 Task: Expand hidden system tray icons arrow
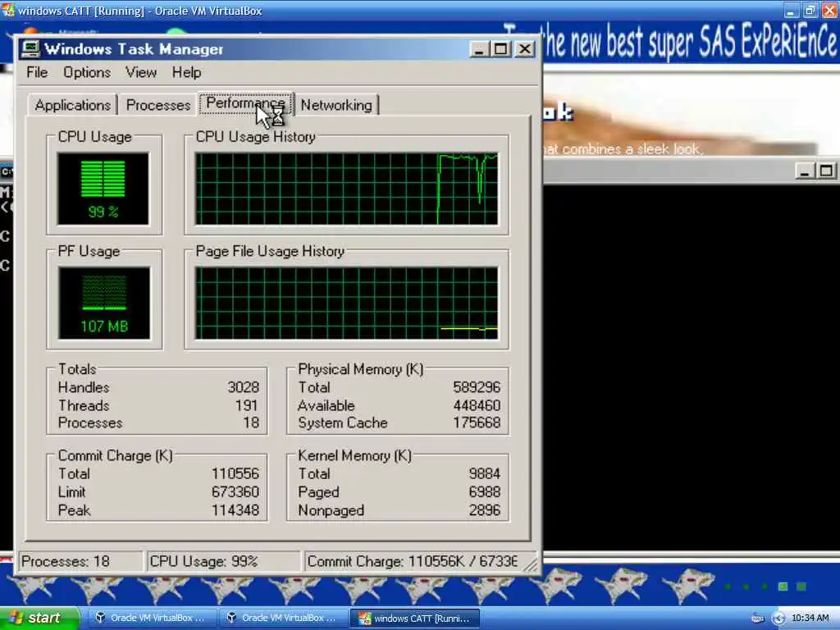(x=779, y=619)
